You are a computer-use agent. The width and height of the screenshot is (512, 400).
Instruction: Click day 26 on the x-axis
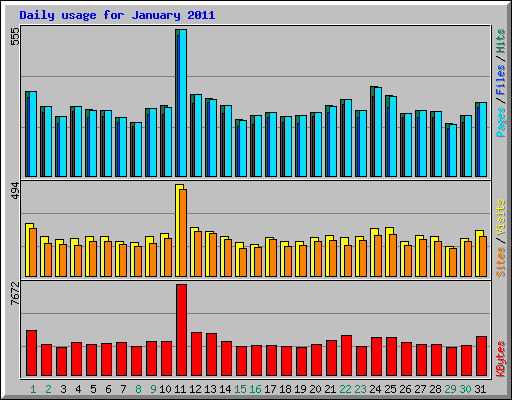(x=405, y=389)
